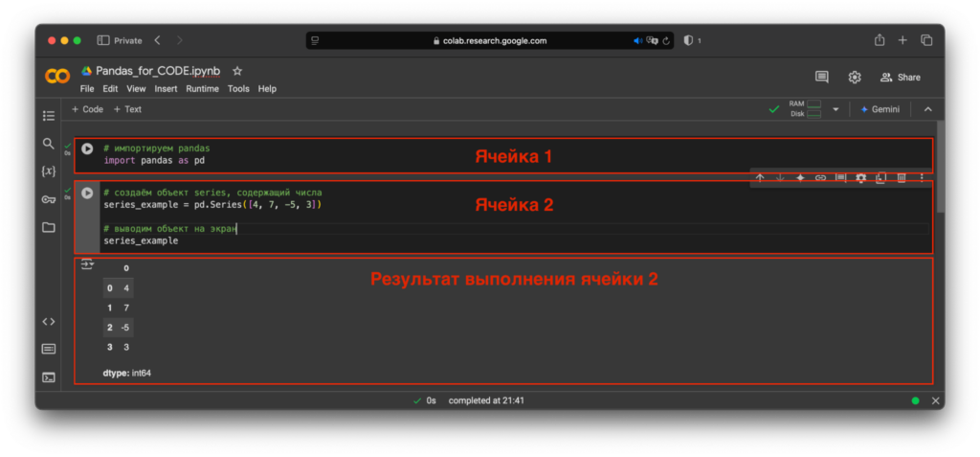Open the runtime connection options dropdown arrow
The width and height of the screenshot is (980, 457).
pos(835,109)
